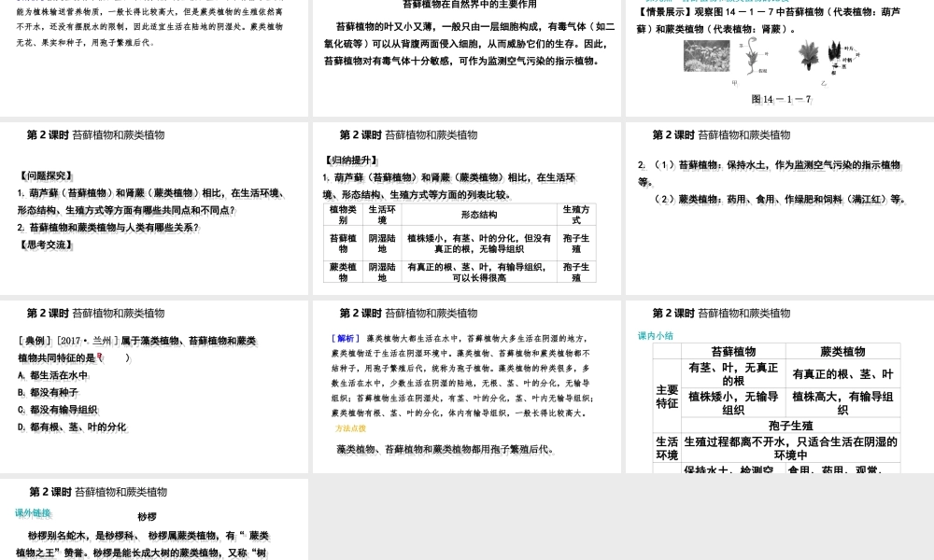Select the slide ending with 用孢子繁殖后代
This screenshot has width=934, height=560.
[x=154, y=58]
